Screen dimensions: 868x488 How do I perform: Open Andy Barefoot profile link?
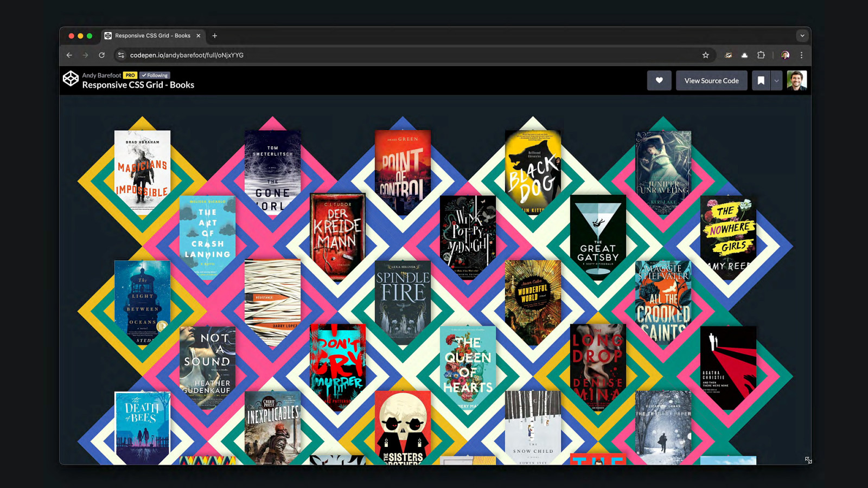101,75
